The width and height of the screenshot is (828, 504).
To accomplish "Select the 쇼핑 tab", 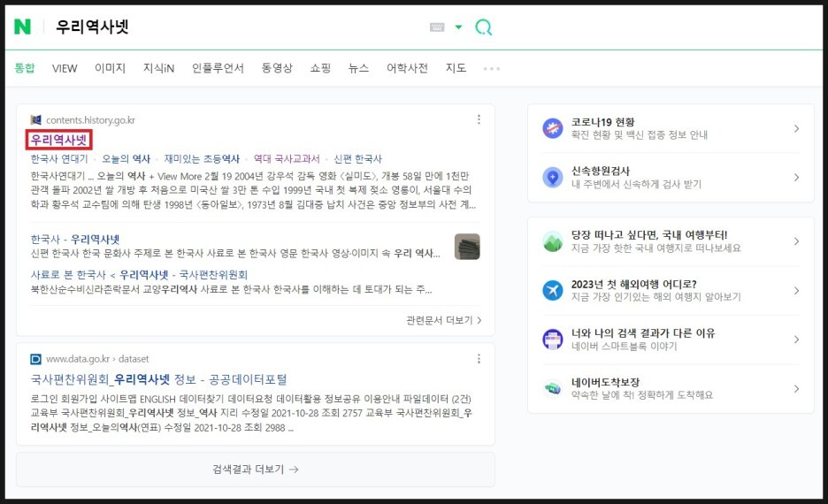I will pyautogui.click(x=320, y=68).
